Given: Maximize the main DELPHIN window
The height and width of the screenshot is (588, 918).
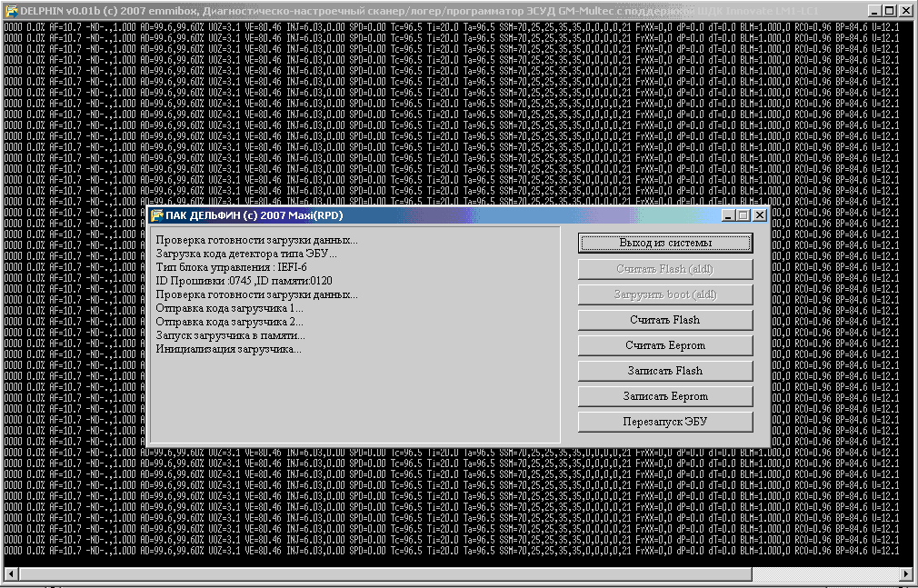Looking at the screenshot, I should (889, 10).
